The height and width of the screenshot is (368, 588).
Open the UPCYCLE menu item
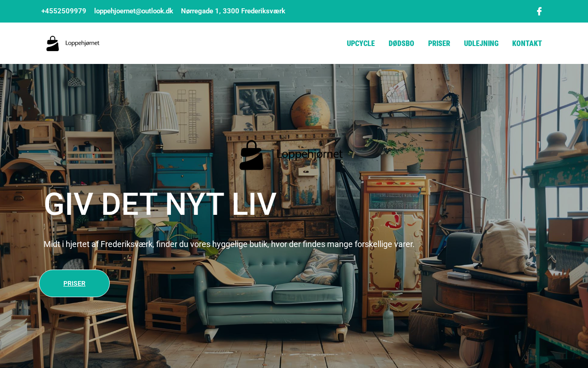tap(361, 43)
